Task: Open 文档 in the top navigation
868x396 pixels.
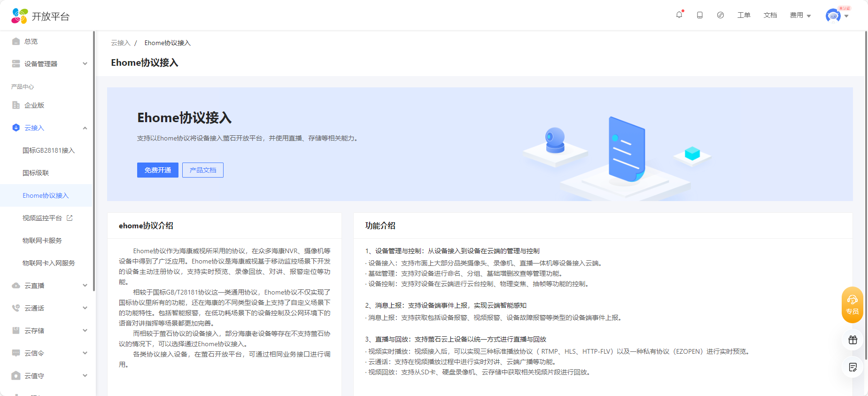Action: coord(770,16)
